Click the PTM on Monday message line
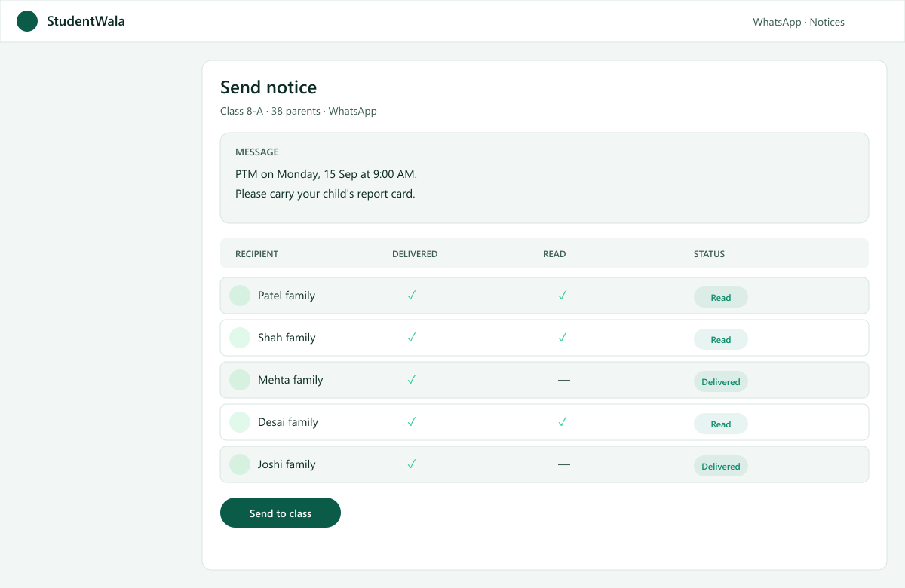This screenshot has width=905, height=588. pos(326,174)
